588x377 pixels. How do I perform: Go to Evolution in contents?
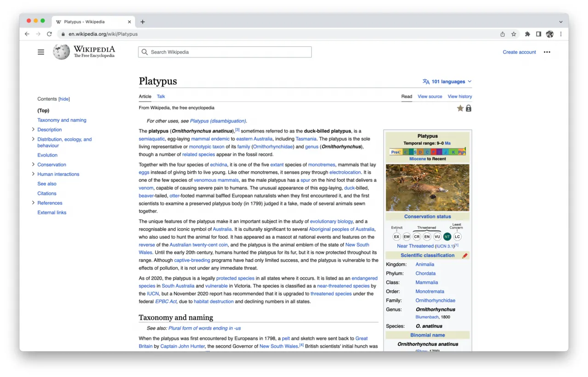(x=47, y=155)
